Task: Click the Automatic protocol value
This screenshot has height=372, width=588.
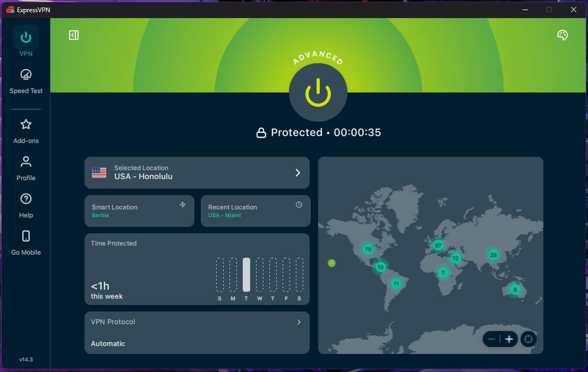Action: click(108, 343)
